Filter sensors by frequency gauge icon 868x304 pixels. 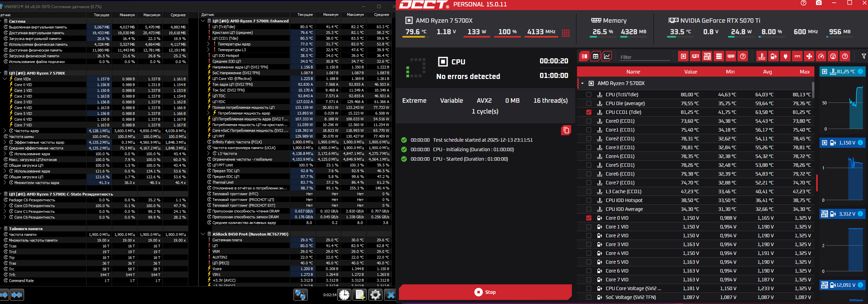[x=821, y=56]
